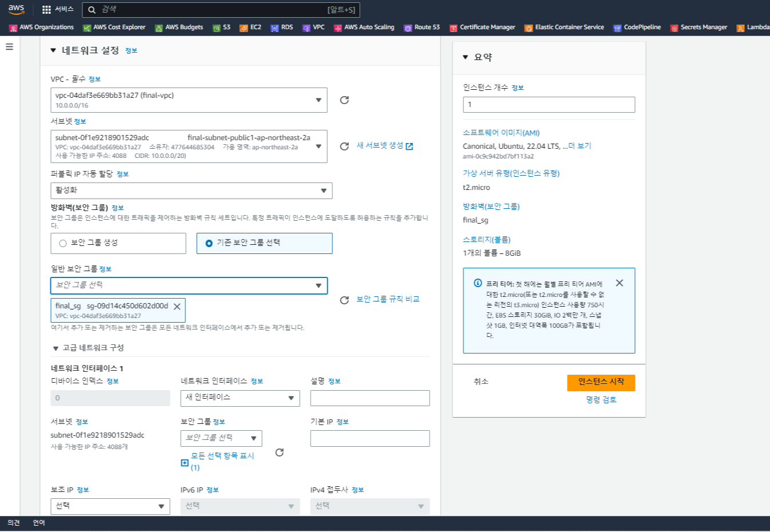Image resolution: width=770 pixels, height=532 pixels.
Task: Open Elastic Container Service bookmark
Action: tap(565, 27)
